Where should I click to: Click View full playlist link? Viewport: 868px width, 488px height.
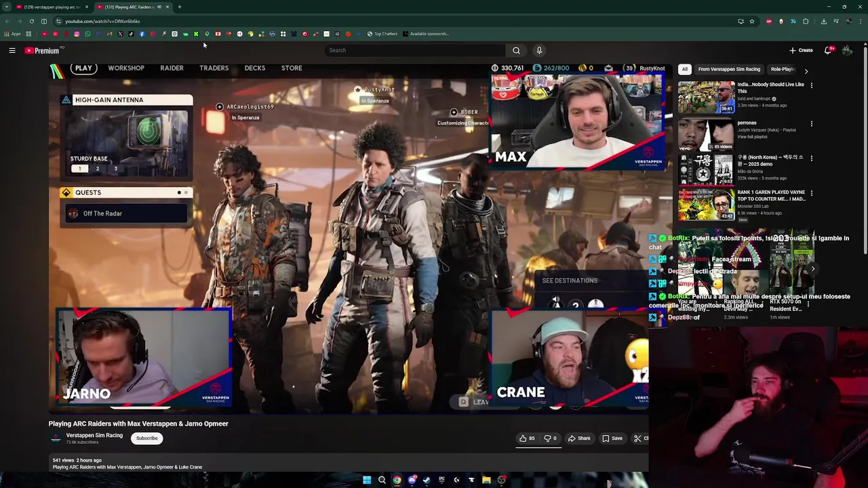click(x=751, y=137)
